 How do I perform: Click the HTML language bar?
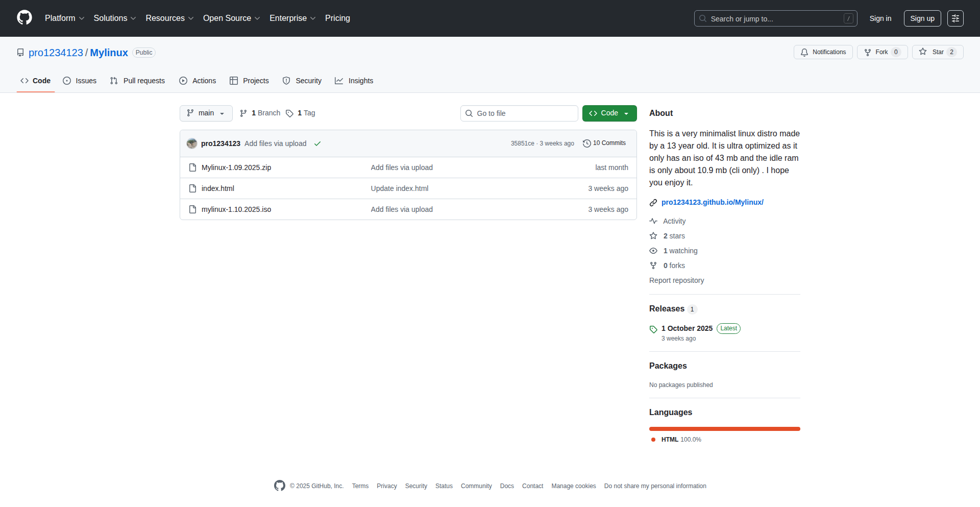(x=724, y=429)
